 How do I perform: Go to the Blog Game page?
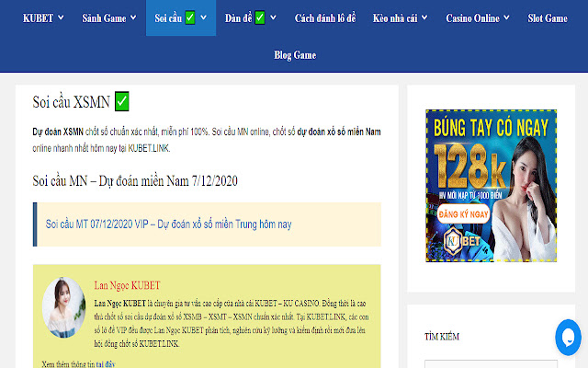click(295, 55)
